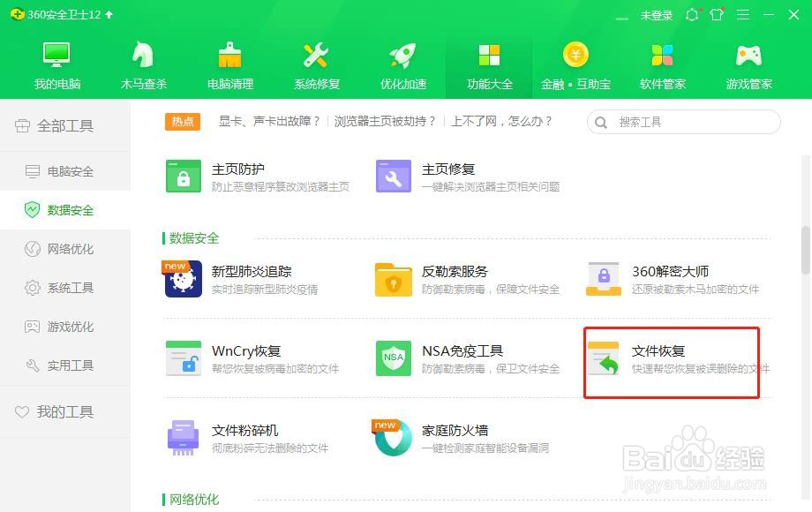The image size is (812, 512).
Task: Open hot topic 显卡、声卡出故障？
Action: pyautogui.click(x=269, y=121)
